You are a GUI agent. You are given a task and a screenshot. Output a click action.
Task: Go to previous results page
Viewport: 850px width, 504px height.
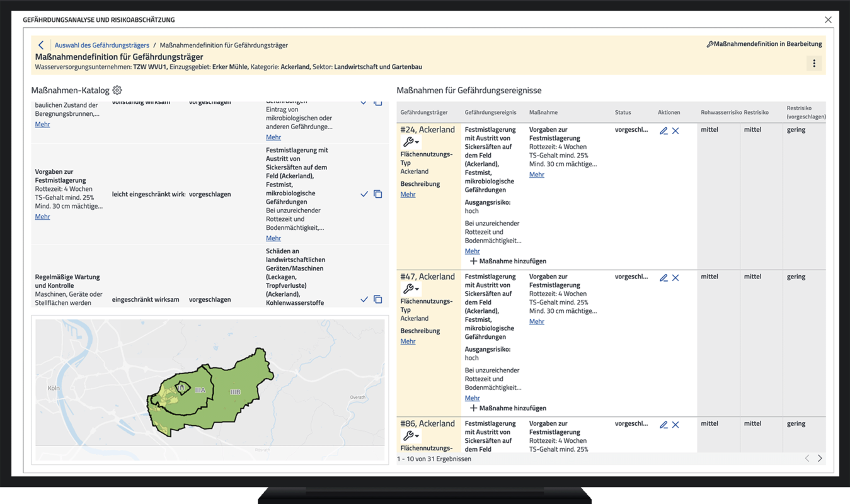click(x=807, y=459)
